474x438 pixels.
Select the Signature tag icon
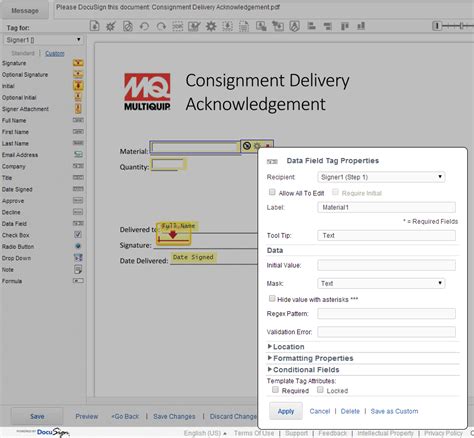[x=78, y=63]
